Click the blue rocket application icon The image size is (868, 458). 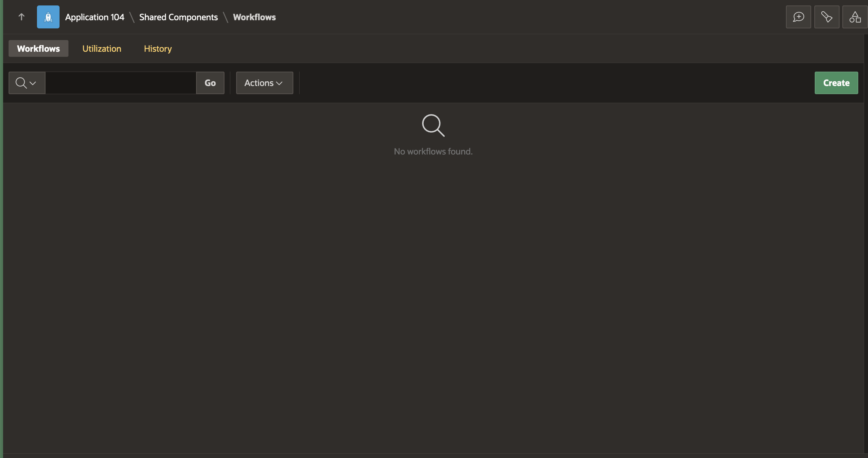click(48, 17)
